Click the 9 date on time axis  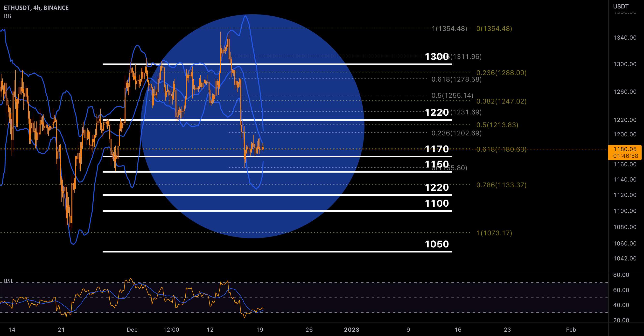pyautogui.click(x=408, y=329)
